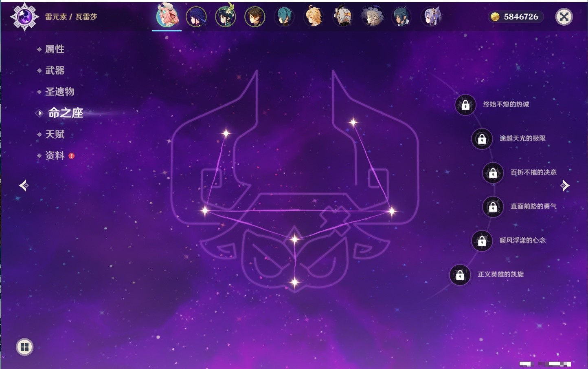Click the lock icon for 正义英雄的凯旋
Screen dimensions: 588x369
(460, 275)
